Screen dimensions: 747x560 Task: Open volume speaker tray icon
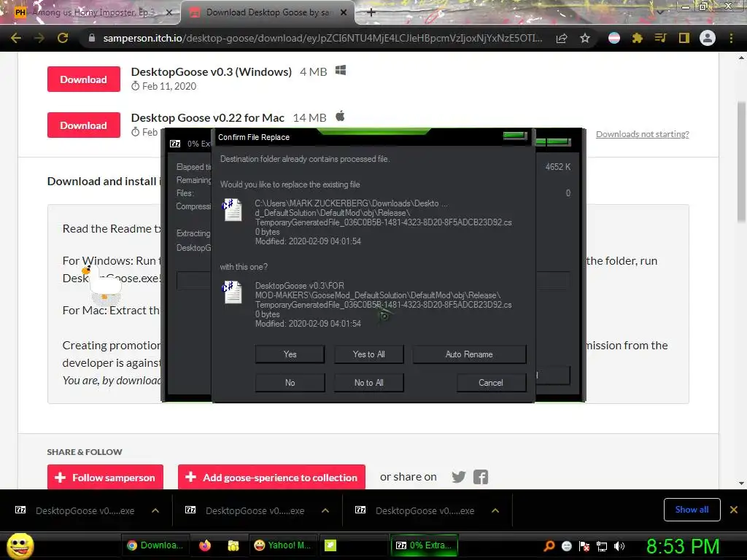click(619, 546)
